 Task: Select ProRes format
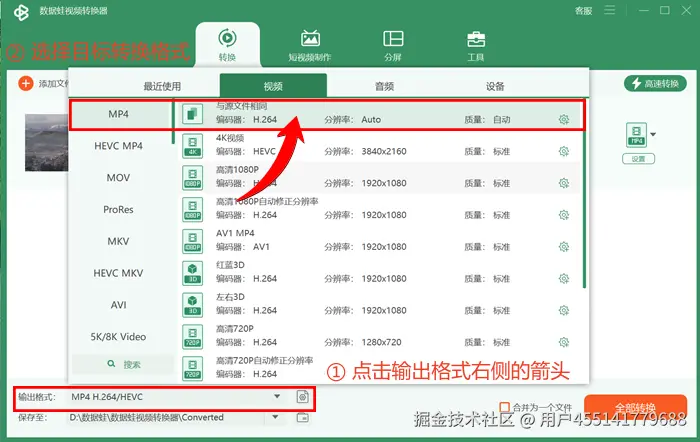[118, 209]
